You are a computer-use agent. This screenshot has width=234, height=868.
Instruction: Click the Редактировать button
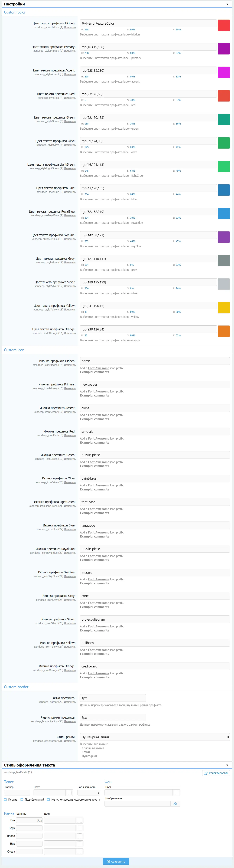(216, 773)
